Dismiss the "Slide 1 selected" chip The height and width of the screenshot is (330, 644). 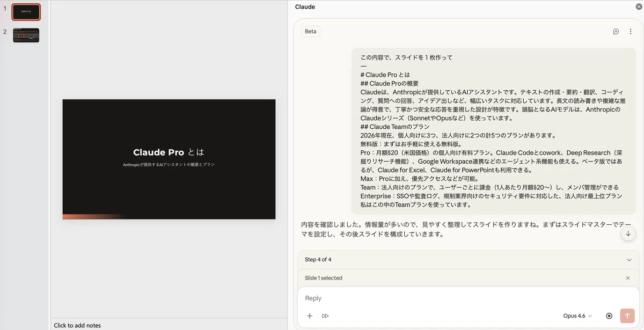[628, 278]
